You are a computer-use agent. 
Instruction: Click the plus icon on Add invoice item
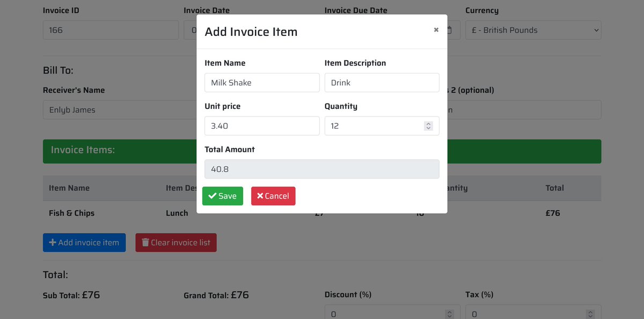click(53, 242)
